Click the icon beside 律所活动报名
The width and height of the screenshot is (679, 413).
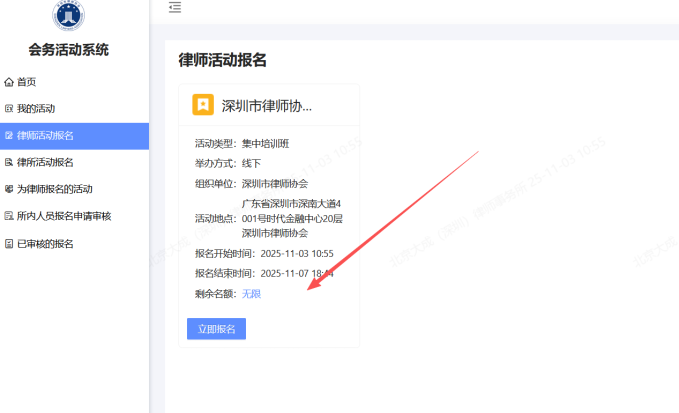click(x=9, y=162)
